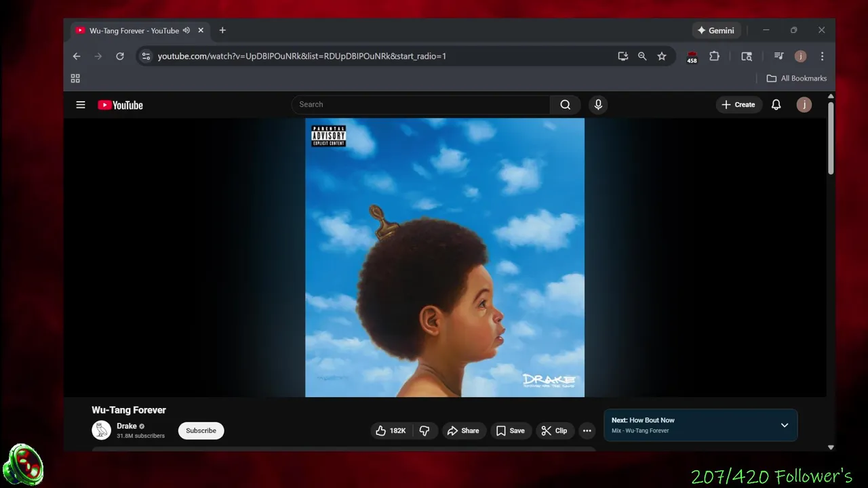Open the notifications bell
This screenshot has height=488, width=868.
pos(776,104)
